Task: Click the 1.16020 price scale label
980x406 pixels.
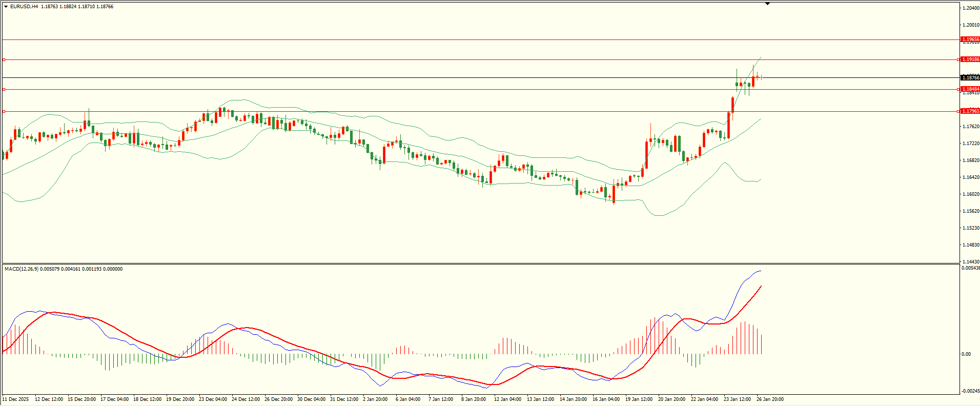Action: pyautogui.click(x=971, y=194)
